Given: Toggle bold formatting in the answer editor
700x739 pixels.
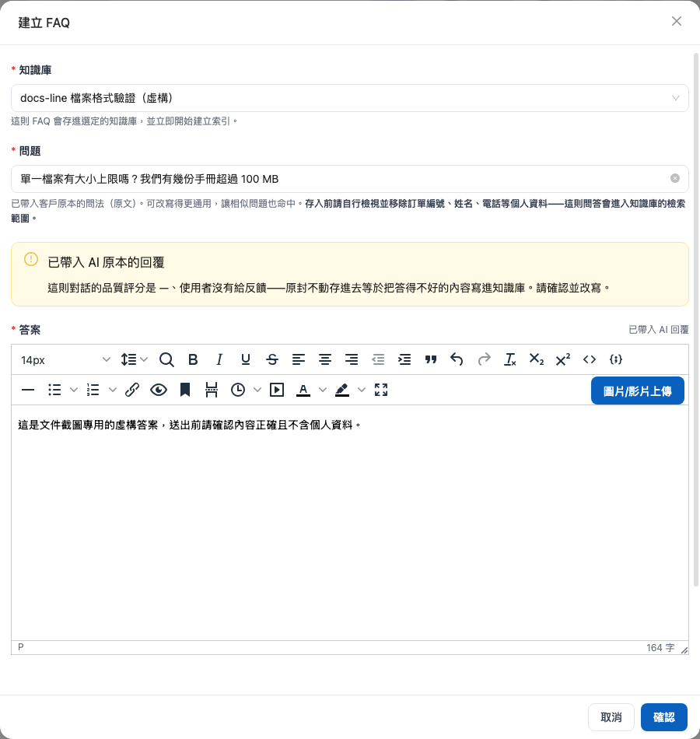Looking at the screenshot, I should point(193,359).
